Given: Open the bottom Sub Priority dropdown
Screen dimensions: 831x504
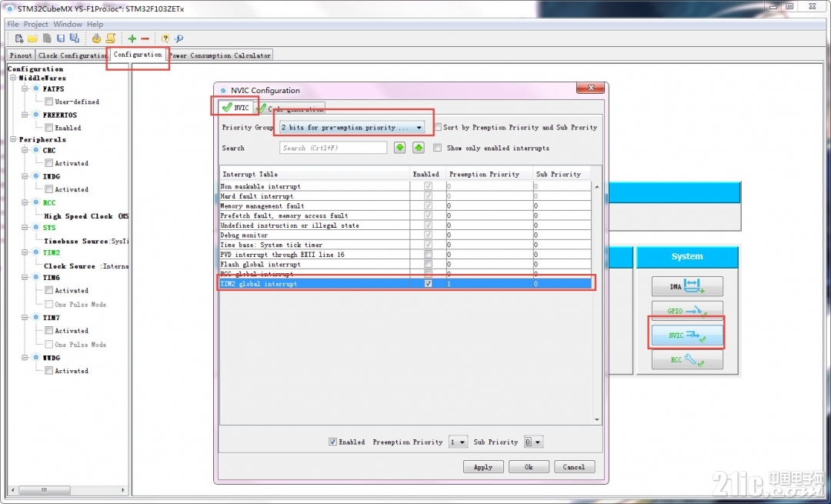Looking at the screenshot, I should pos(534,442).
